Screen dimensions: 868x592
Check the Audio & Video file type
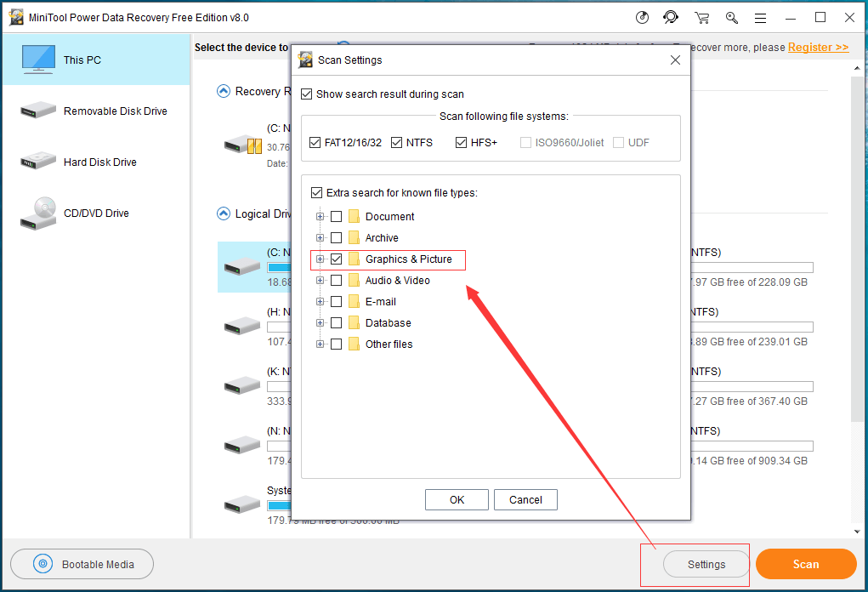tap(337, 281)
